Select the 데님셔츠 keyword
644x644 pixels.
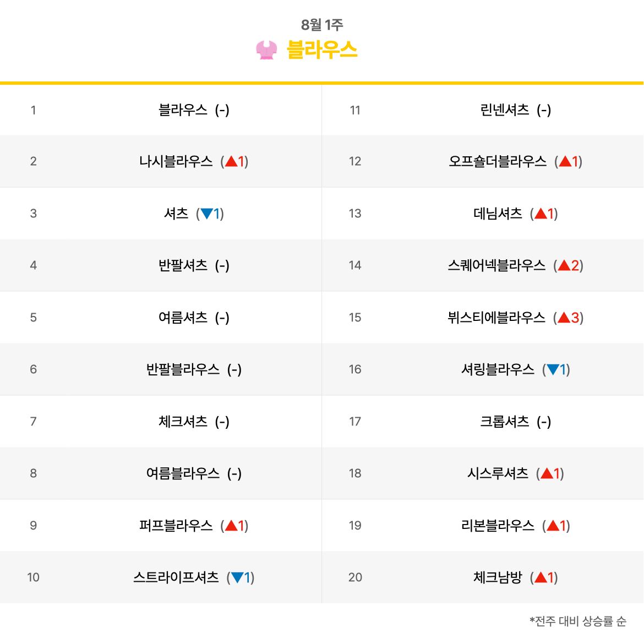pyautogui.click(x=498, y=214)
